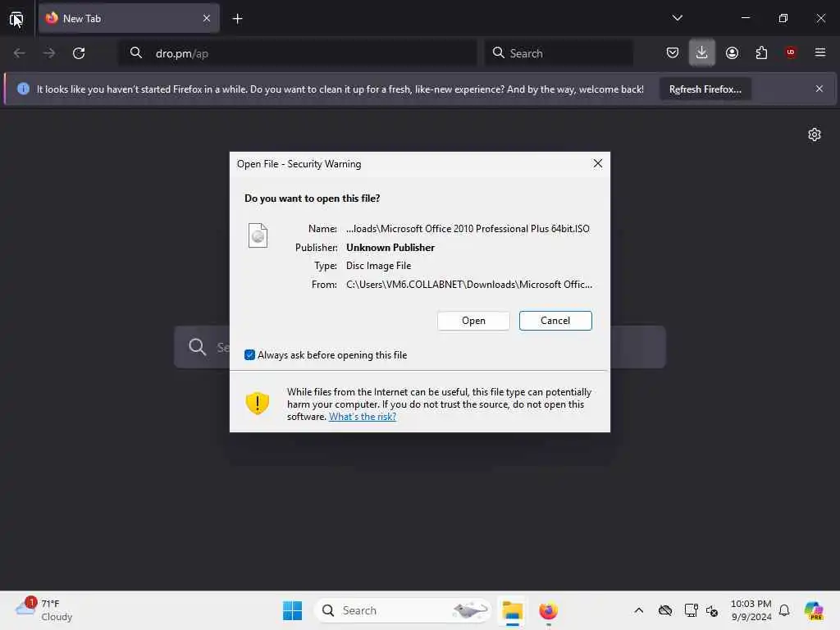840x630 pixels.
Task: Open the Firefox account icon
Action: pyautogui.click(x=732, y=52)
